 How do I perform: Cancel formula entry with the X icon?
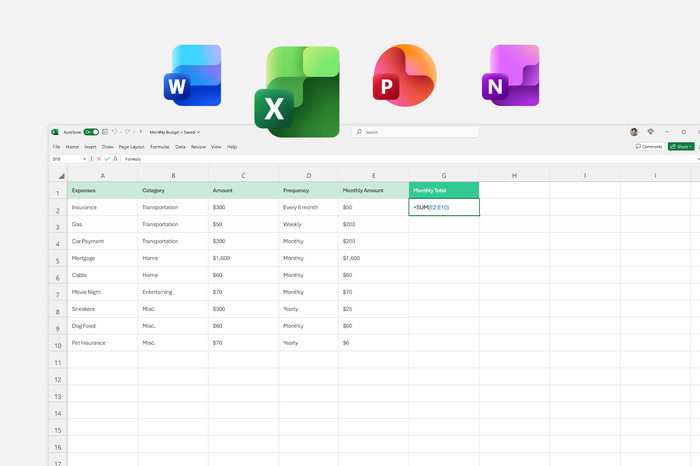[99, 159]
